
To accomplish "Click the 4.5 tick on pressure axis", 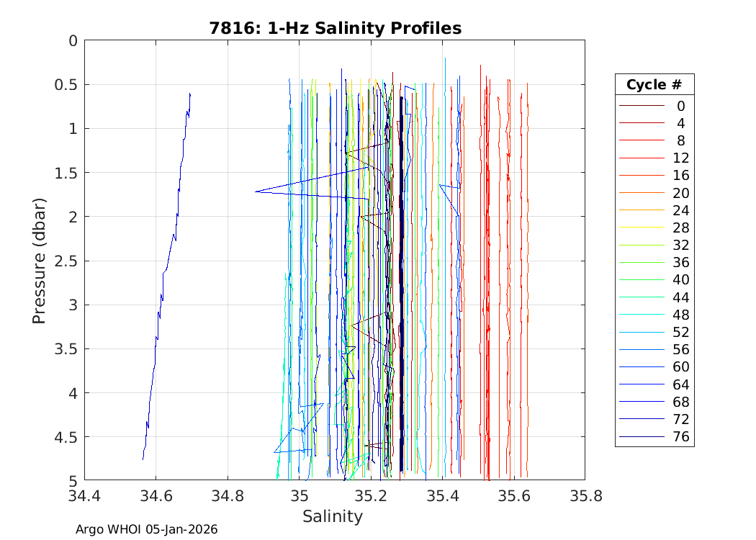I will [66, 437].
